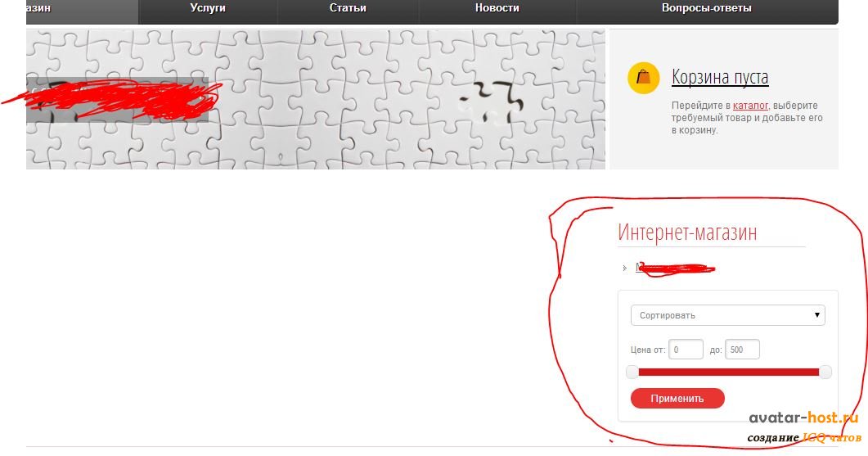Viewport: 868px width, 456px height.
Task: Focus the price до field showing 500
Action: click(742, 350)
